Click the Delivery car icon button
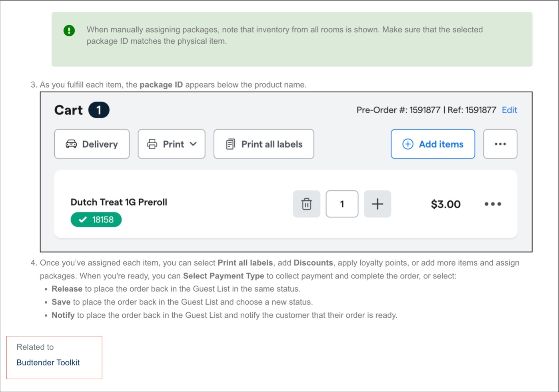 tap(92, 144)
